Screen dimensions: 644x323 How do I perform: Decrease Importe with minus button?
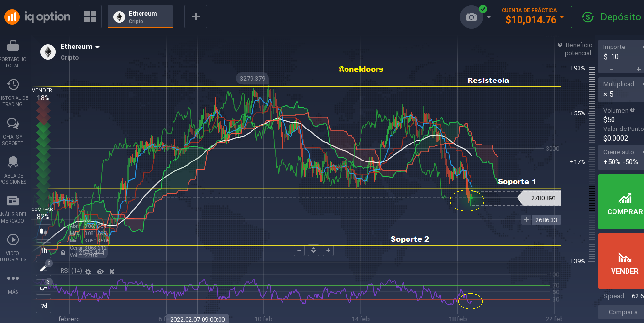click(x=611, y=69)
